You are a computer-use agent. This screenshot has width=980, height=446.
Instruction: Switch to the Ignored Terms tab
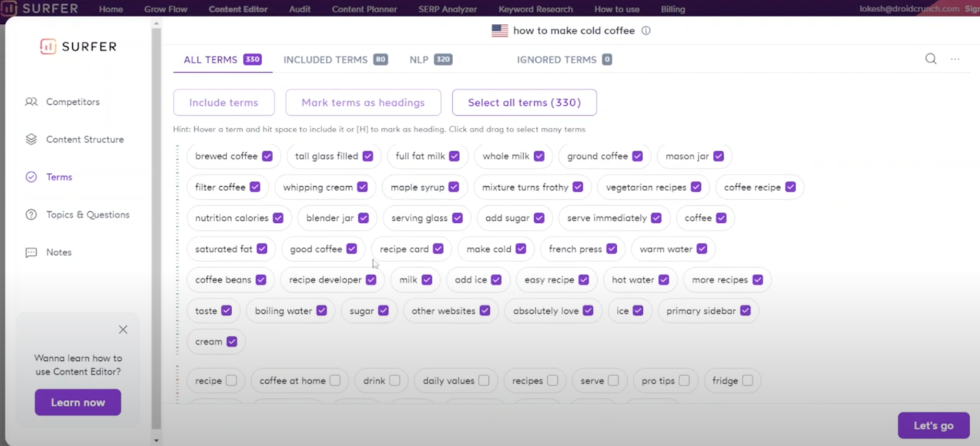[564, 59]
